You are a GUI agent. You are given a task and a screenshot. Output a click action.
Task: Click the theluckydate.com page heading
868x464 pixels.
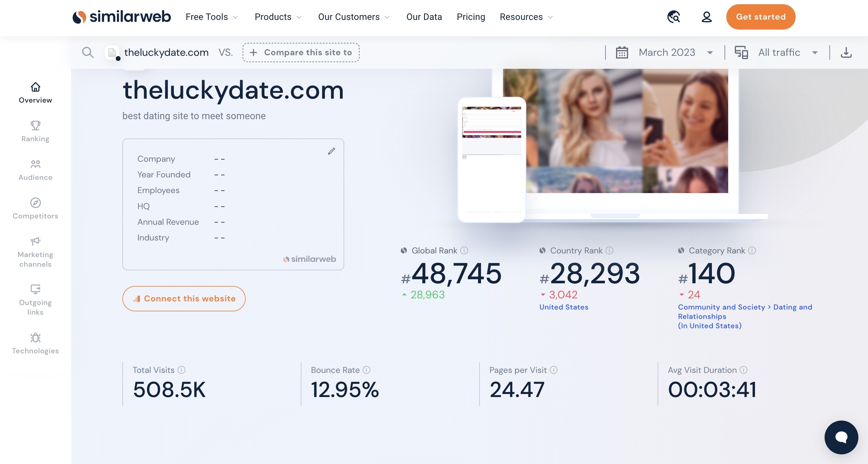[233, 91]
